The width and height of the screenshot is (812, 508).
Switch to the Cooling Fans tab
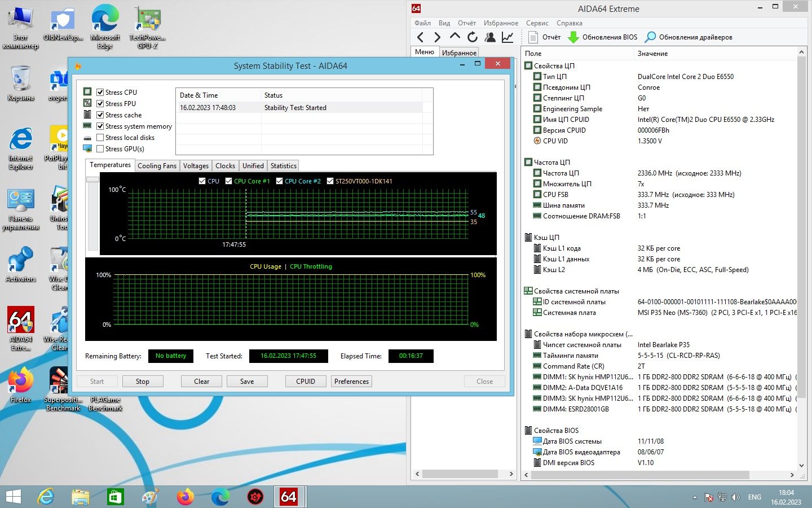click(x=157, y=166)
